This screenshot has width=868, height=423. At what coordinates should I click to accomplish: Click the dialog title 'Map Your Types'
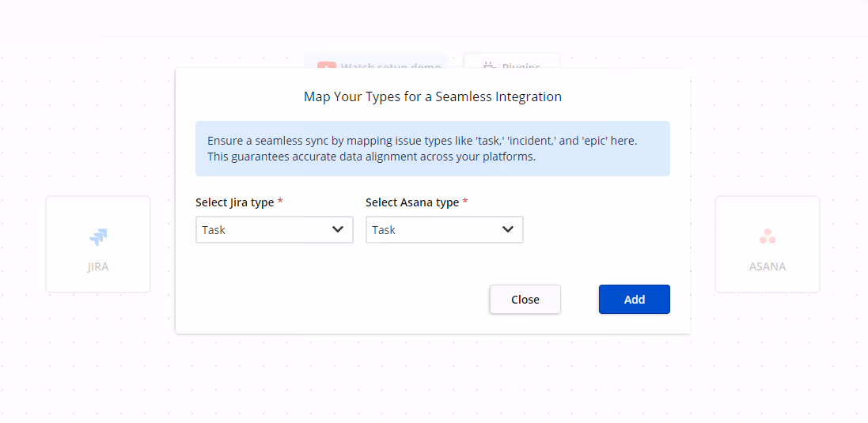pyautogui.click(x=432, y=97)
